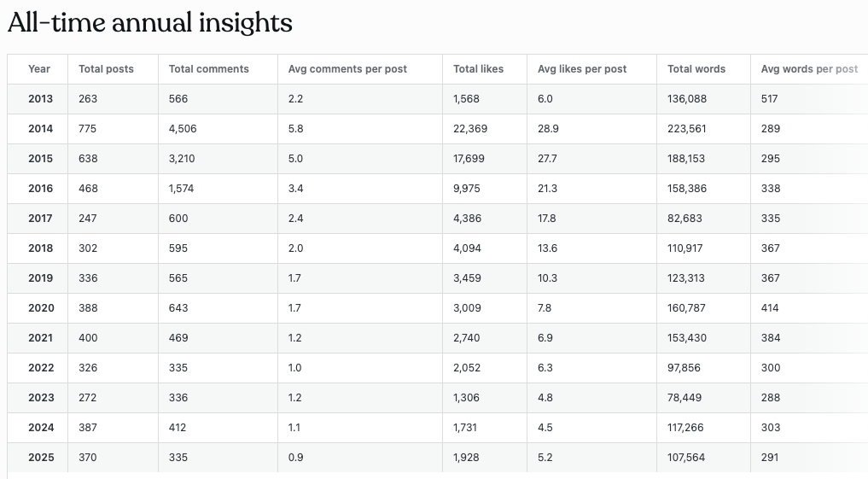
Task: Click the Year column header
Action: [39, 69]
